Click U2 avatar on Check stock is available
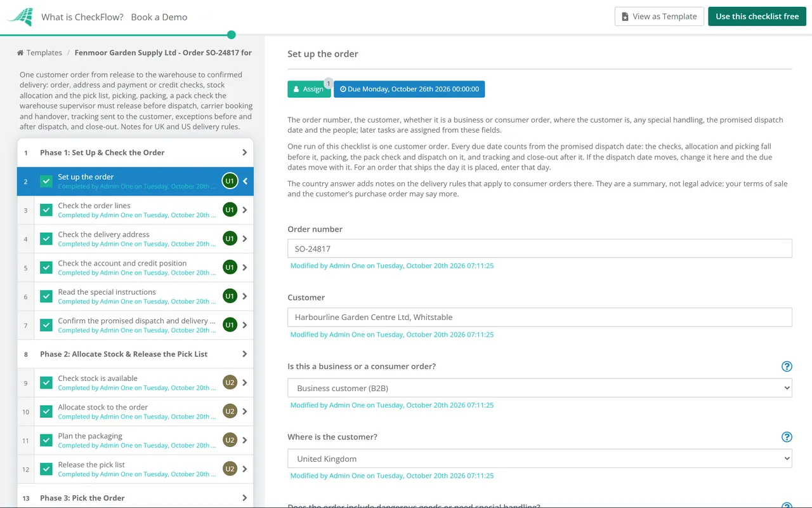Screen dimensions: 812x508 coord(230,382)
